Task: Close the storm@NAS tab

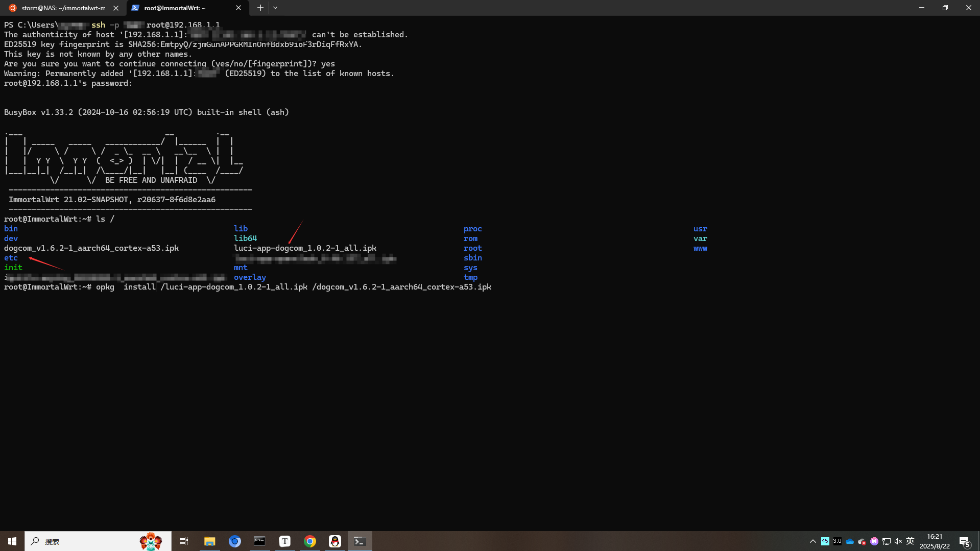Action: 116,8
